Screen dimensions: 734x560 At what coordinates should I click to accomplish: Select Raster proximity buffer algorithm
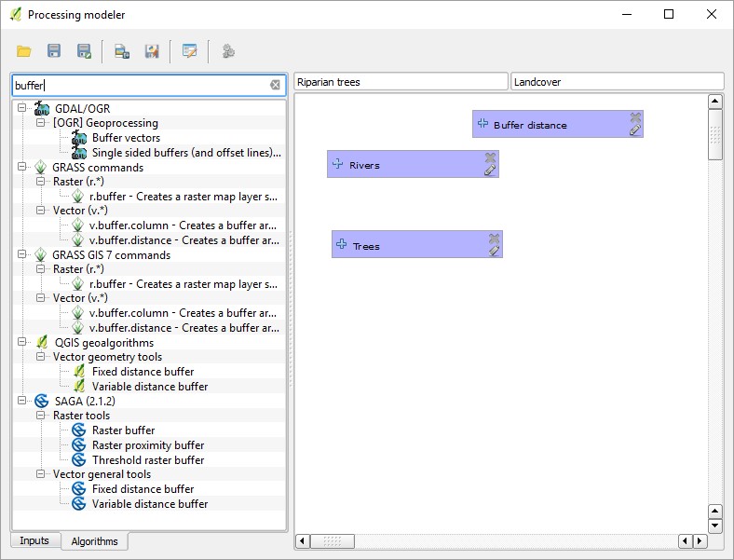pos(148,445)
